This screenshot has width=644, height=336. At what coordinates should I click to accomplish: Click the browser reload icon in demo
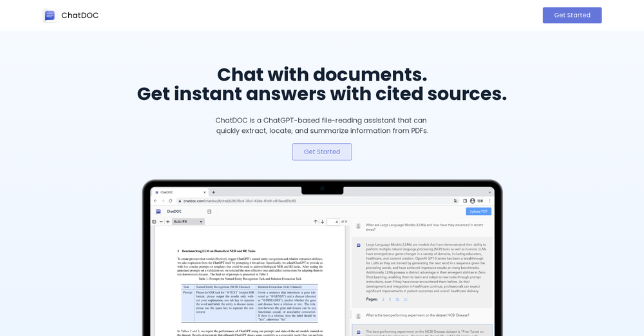[x=170, y=201]
